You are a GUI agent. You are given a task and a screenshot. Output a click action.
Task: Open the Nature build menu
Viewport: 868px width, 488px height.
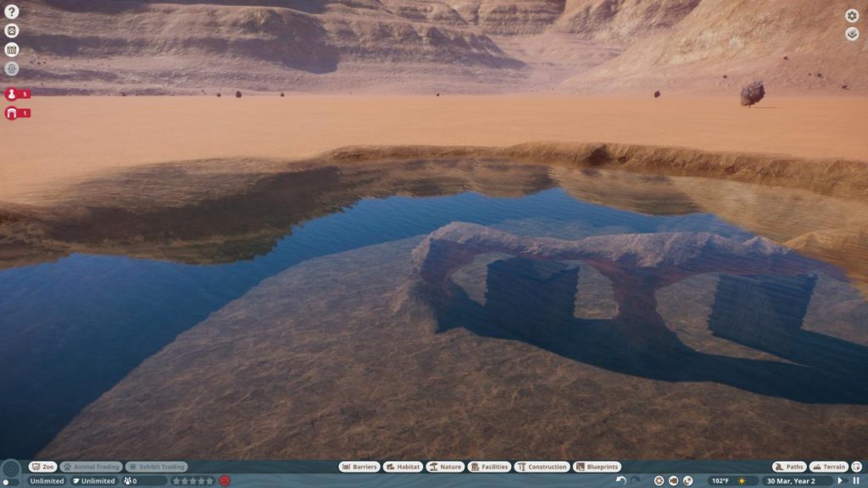[x=445, y=467]
